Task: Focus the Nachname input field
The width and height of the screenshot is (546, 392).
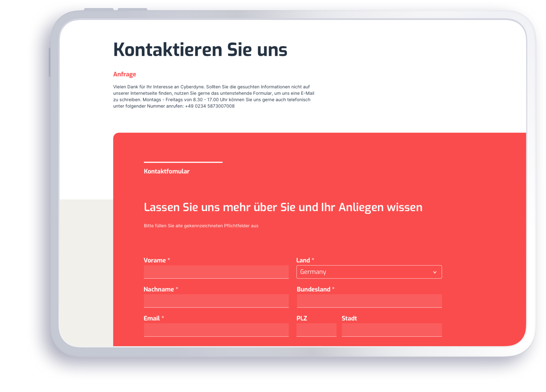Action: click(216, 301)
